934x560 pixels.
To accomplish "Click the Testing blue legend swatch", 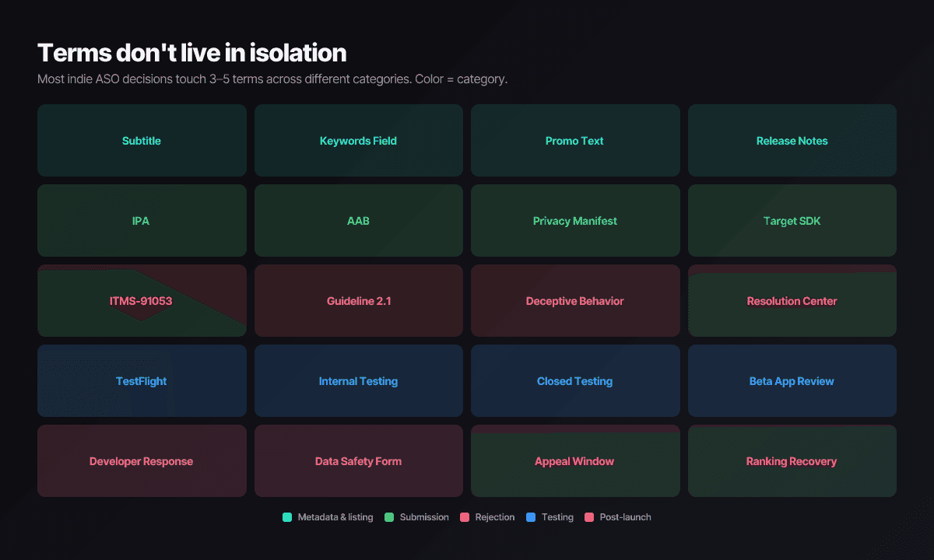I will click(531, 517).
